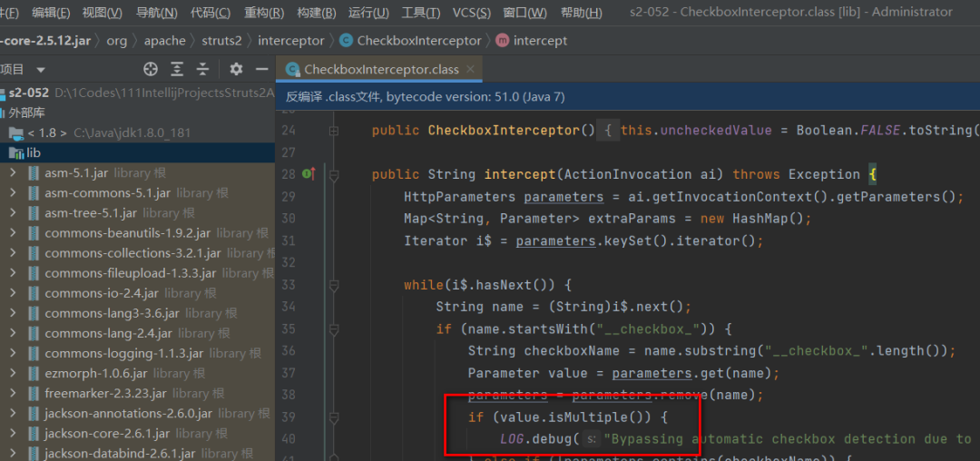Click the intercept method breadcrumb
Screen dimensions: 980x461
coord(532,41)
